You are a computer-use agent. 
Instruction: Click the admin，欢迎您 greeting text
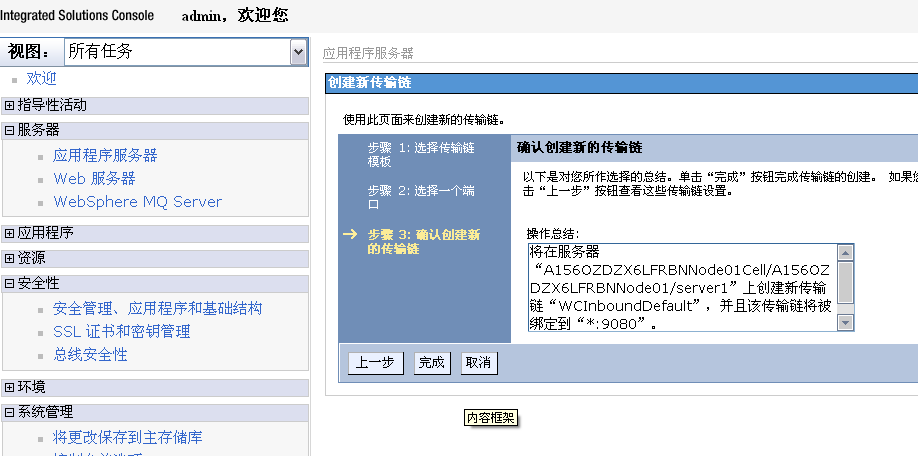[x=235, y=16]
